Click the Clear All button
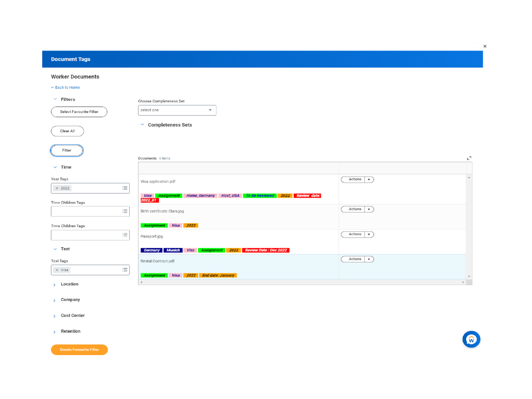This screenshot has height=399, width=532. pos(67,131)
